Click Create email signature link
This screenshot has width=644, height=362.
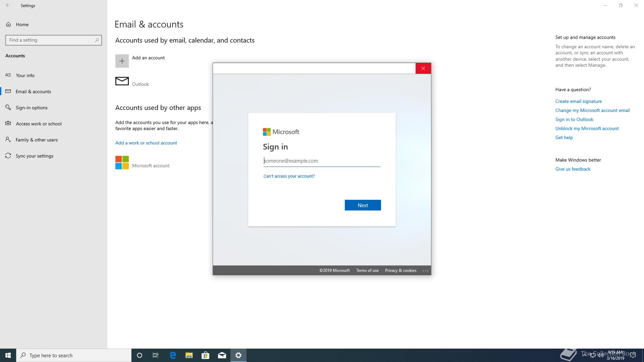tap(579, 101)
